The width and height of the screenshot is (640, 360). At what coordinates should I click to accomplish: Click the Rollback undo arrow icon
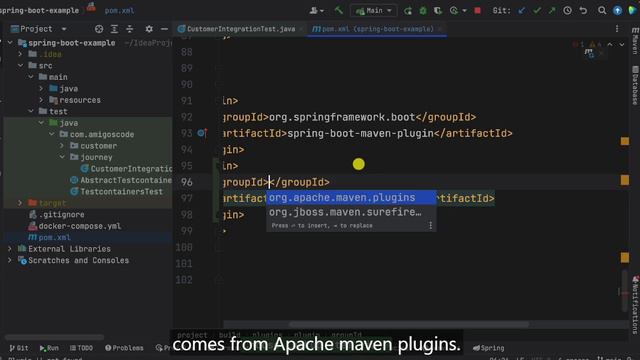coord(583,11)
